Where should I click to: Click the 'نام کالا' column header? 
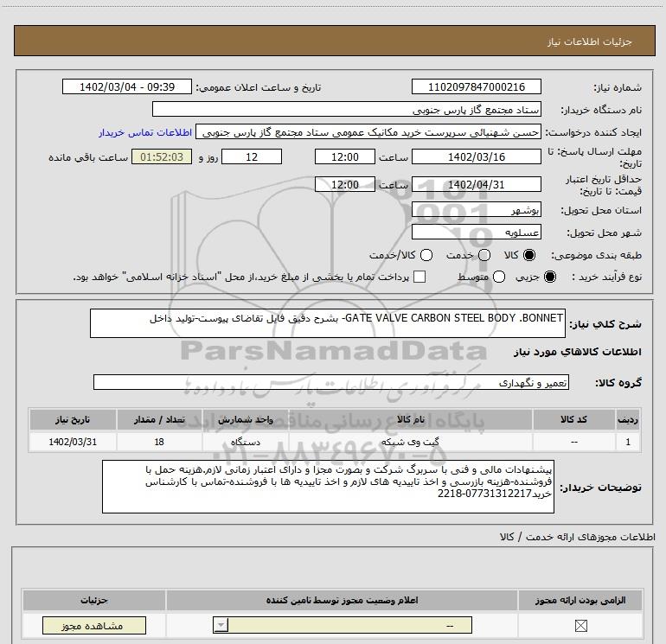tap(411, 419)
